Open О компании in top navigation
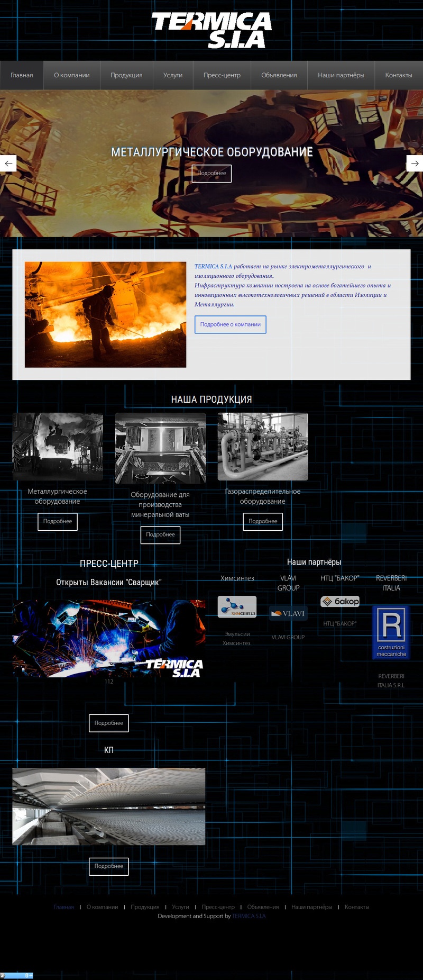Image resolution: width=423 pixels, height=980 pixels. [x=72, y=75]
